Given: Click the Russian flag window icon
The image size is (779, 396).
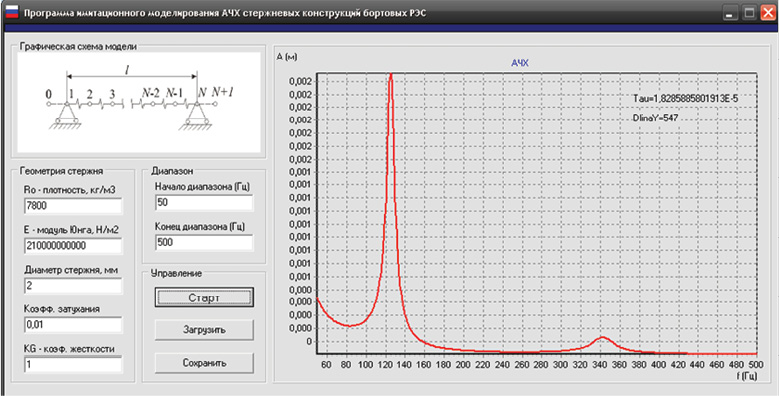Looking at the screenshot, I should pyautogui.click(x=11, y=12).
